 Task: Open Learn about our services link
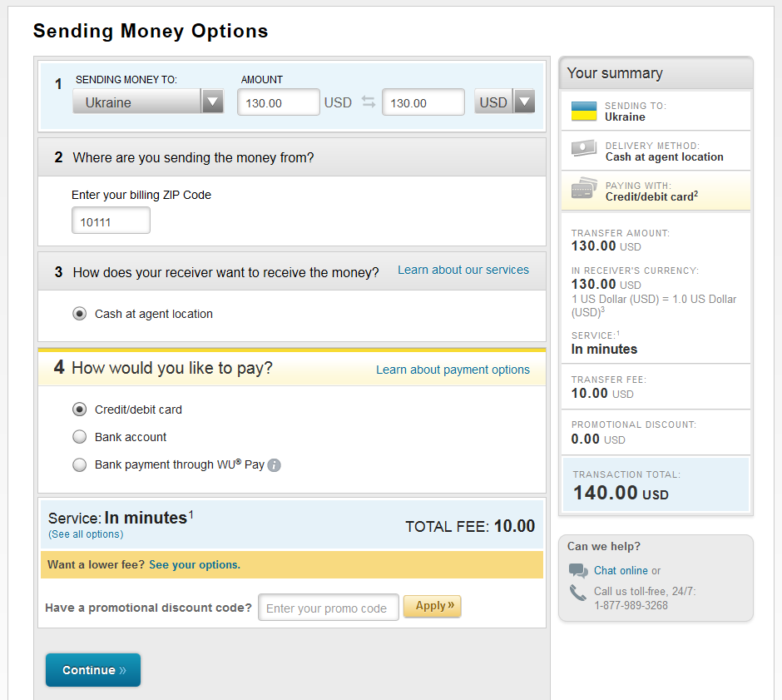pyautogui.click(x=463, y=270)
